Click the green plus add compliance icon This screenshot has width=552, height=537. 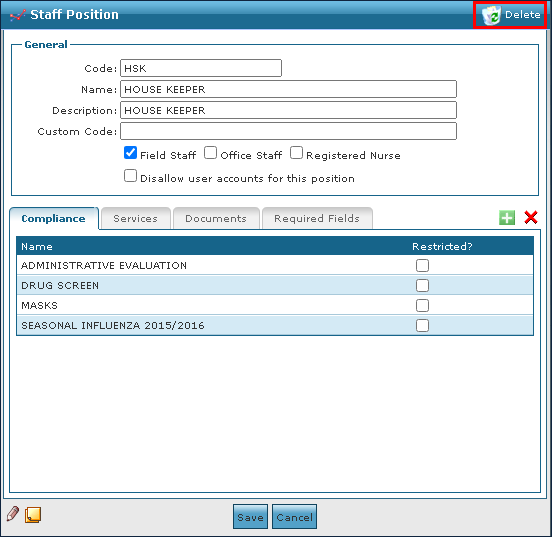[507, 218]
